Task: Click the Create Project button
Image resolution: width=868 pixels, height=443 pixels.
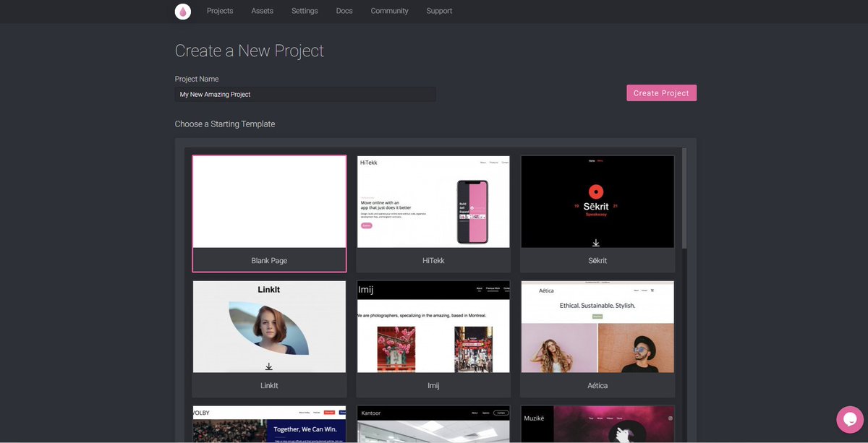Action: [x=661, y=93]
